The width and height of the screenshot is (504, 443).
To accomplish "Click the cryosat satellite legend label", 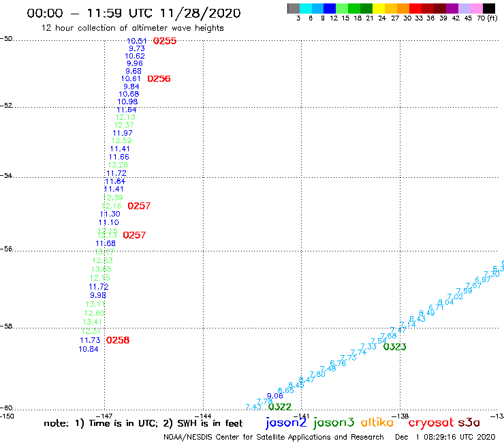I will [430, 423].
